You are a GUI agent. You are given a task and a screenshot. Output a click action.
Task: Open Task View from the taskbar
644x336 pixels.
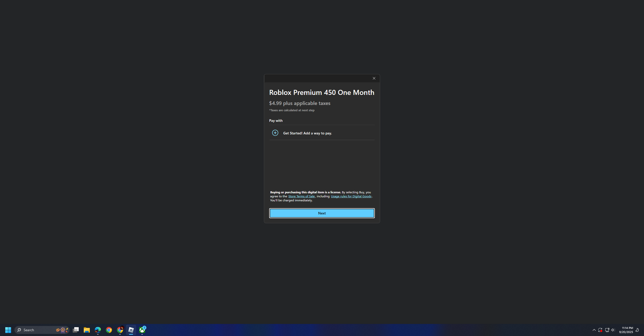click(76, 330)
